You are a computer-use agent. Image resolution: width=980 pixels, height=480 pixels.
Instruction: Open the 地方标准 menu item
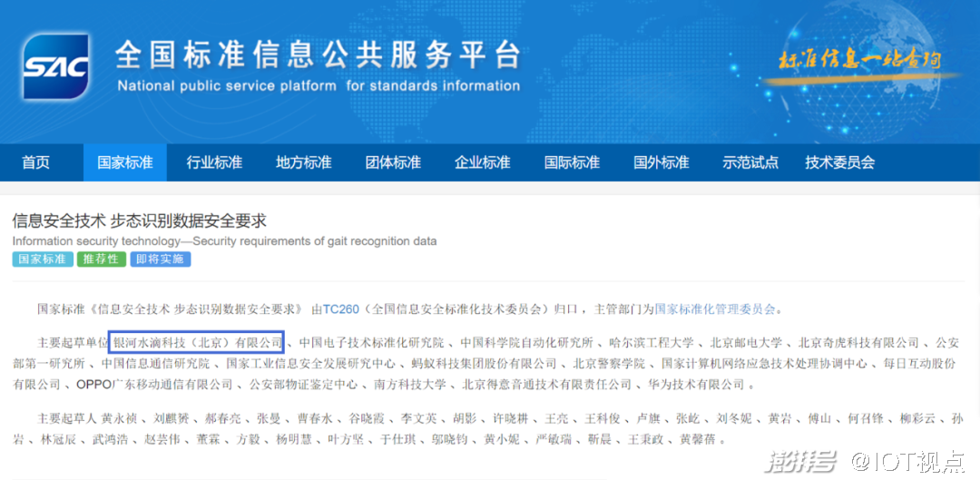tap(304, 162)
